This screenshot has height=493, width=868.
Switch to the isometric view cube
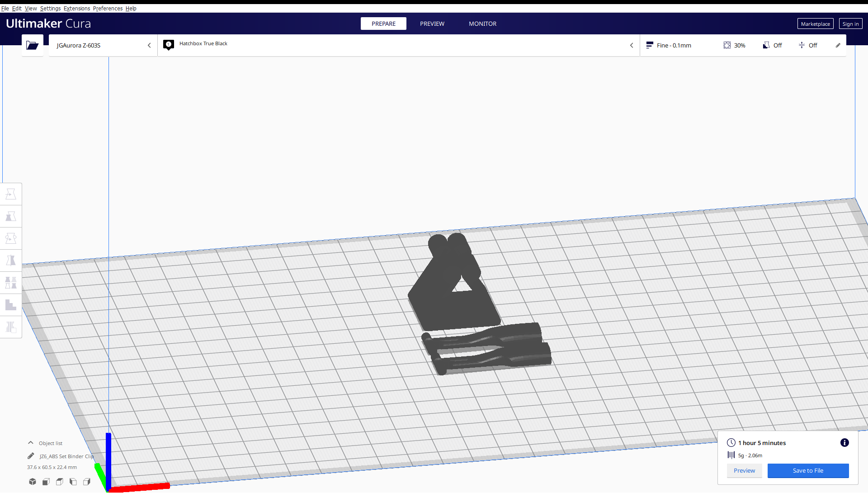pyautogui.click(x=32, y=482)
